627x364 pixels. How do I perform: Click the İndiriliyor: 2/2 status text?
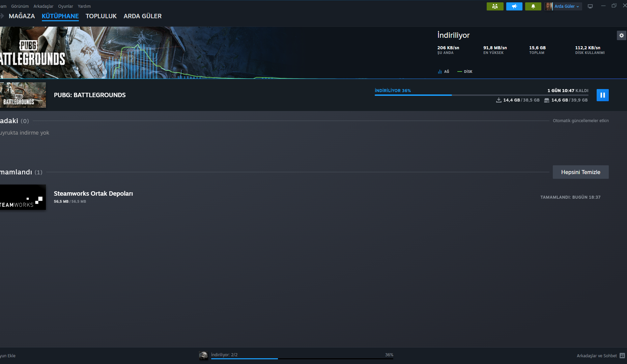224,355
